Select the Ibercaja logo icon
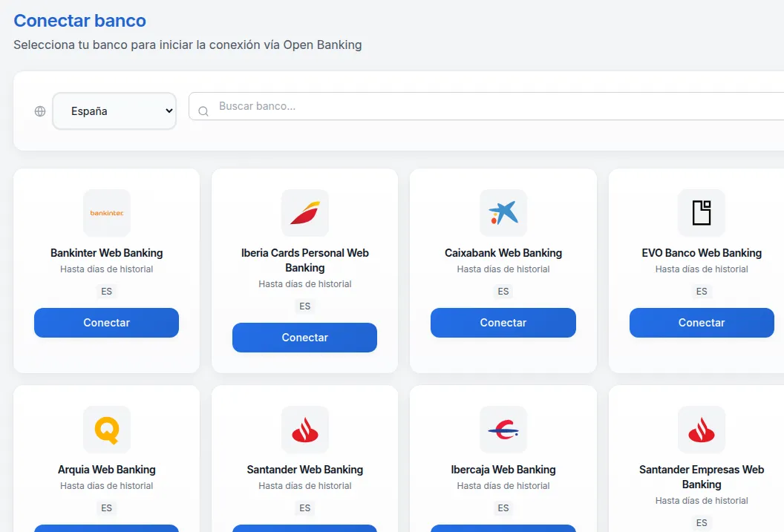The height and width of the screenshot is (532, 784). pyautogui.click(x=503, y=430)
